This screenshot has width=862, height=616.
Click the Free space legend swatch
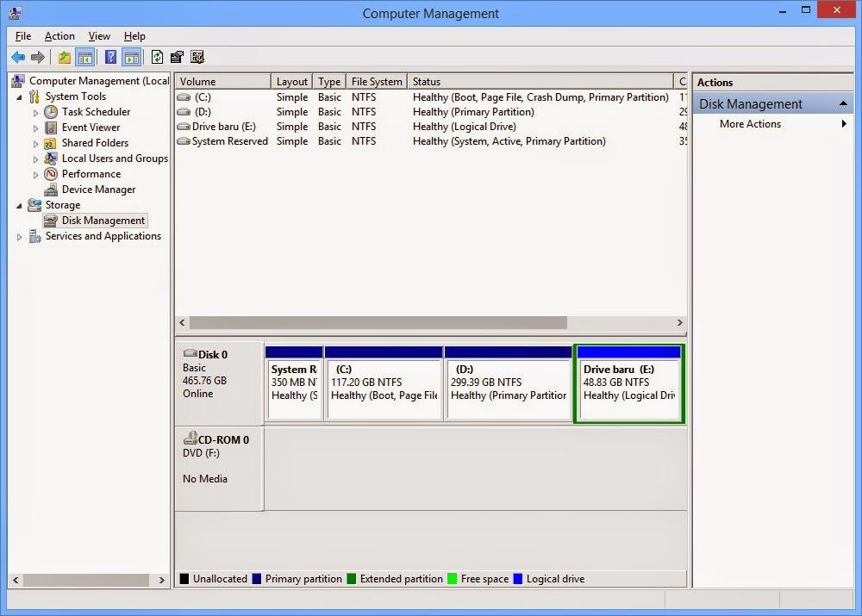tap(453, 579)
